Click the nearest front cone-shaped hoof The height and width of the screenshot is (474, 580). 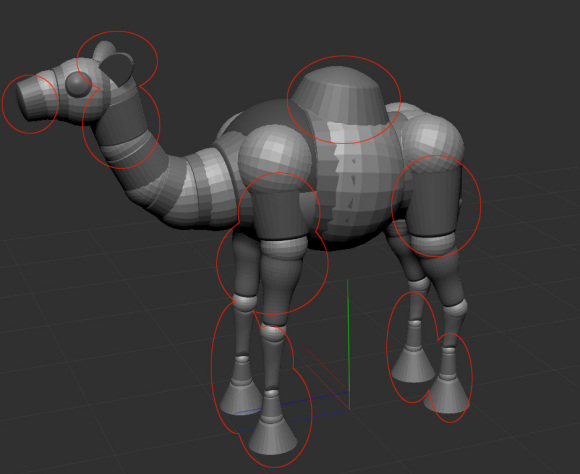click(273, 437)
